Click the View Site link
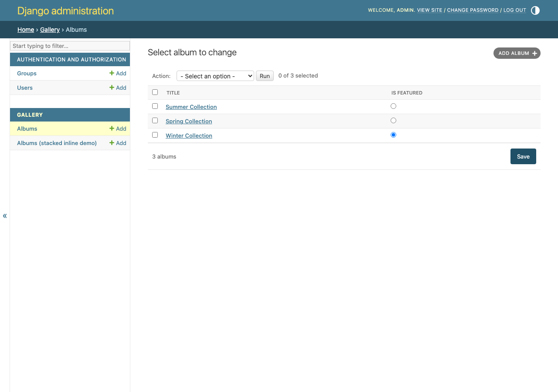The height and width of the screenshot is (392, 558). [429, 10]
